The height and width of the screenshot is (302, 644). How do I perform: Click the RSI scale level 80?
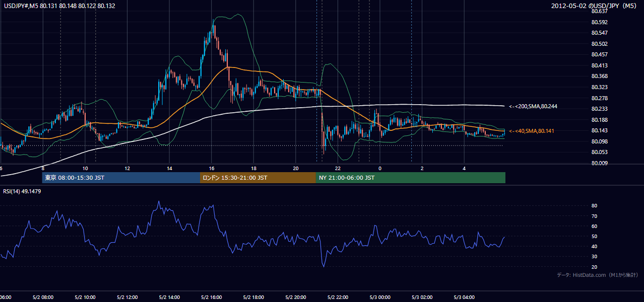(594, 206)
